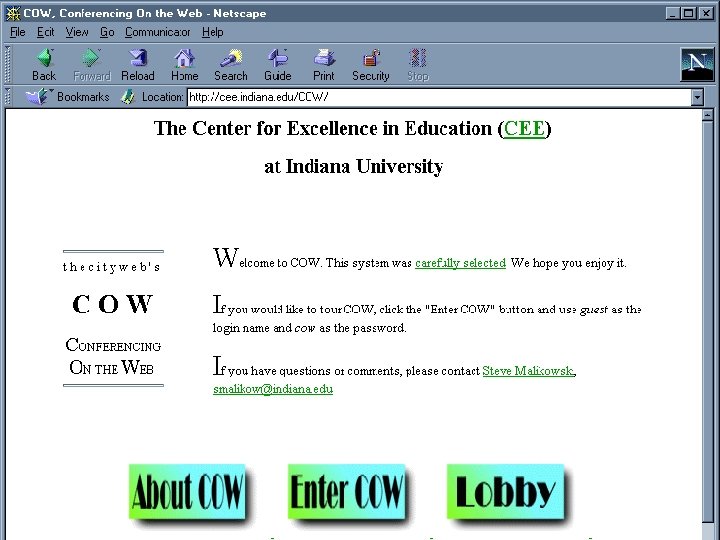Open the Help menu

[x=213, y=32]
